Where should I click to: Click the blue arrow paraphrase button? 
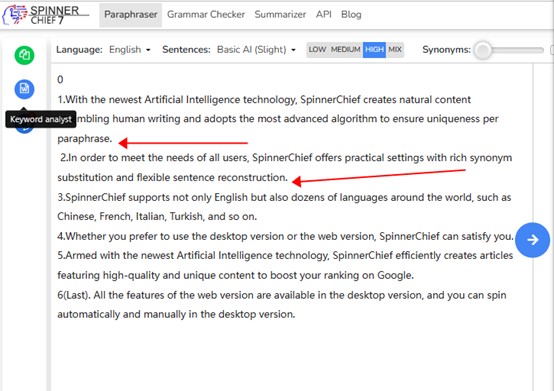[x=532, y=240]
